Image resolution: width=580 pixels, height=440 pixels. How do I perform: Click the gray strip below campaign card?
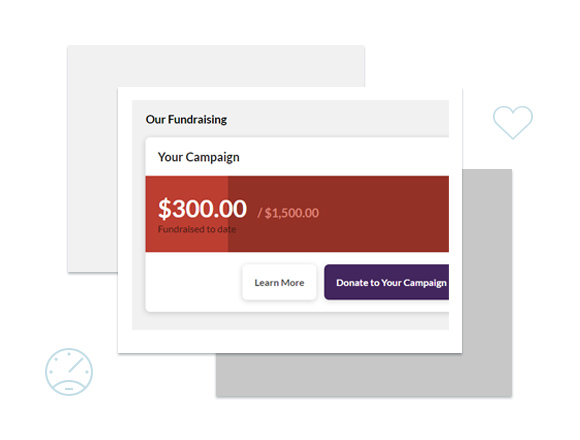tap(290, 321)
